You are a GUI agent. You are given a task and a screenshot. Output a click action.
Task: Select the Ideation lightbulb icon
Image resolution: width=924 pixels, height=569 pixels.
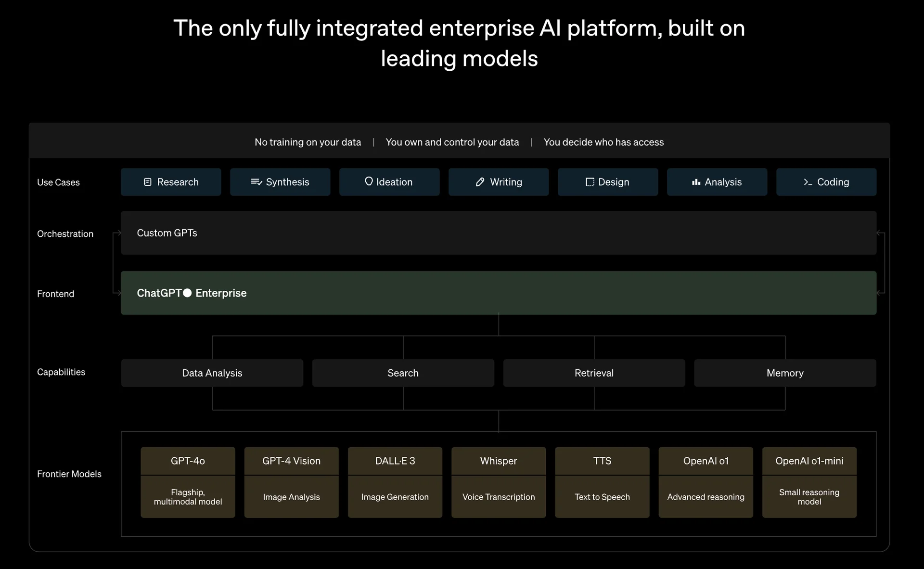click(369, 182)
